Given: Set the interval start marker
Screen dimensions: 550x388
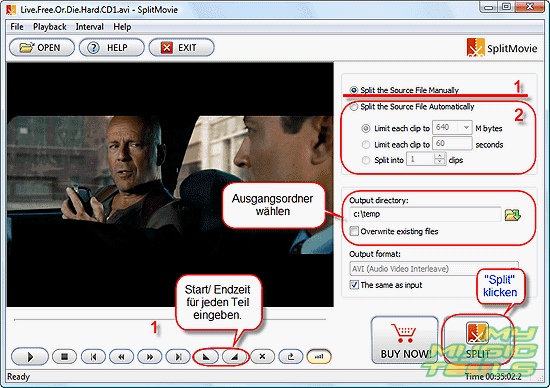Looking at the screenshot, I should [x=206, y=357].
